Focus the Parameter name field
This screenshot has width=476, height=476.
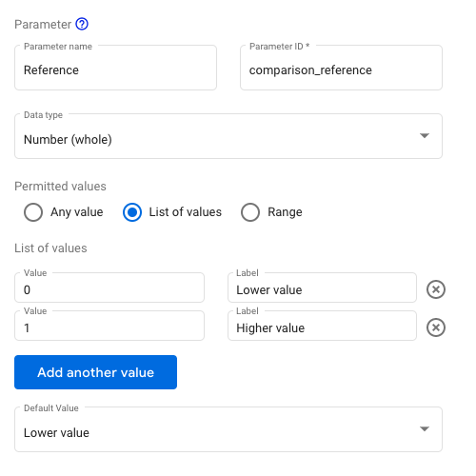(x=115, y=68)
